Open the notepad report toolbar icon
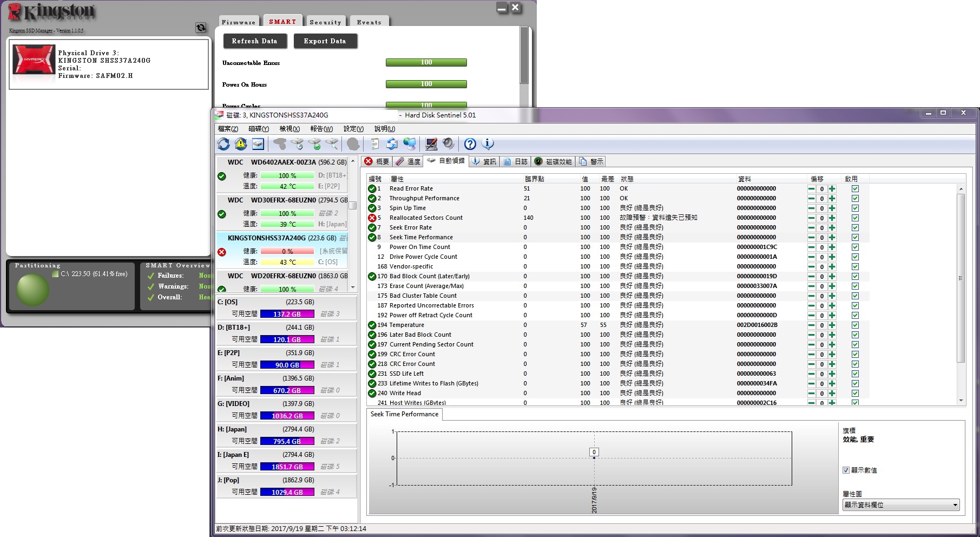This screenshot has width=980, height=537. point(374,144)
